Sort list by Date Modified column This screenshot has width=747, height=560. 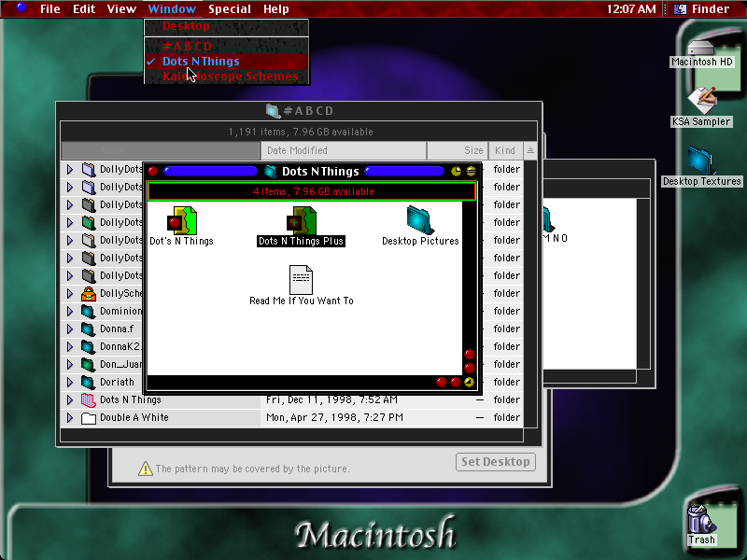(344, 150)
